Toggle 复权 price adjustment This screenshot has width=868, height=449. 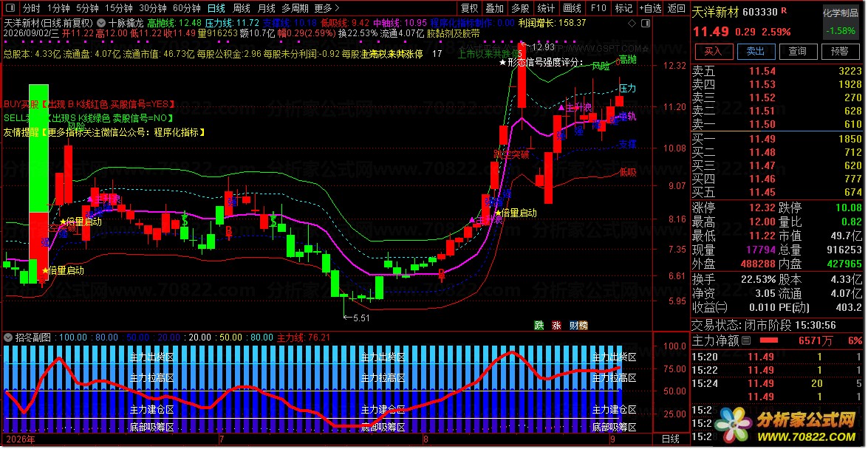(x=469, y=8)
